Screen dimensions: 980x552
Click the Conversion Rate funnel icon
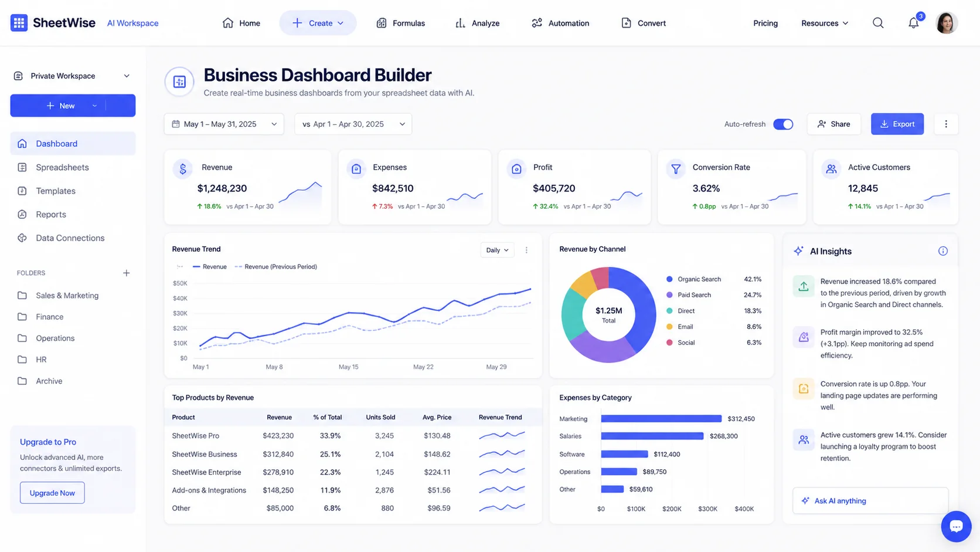[676, 169]
